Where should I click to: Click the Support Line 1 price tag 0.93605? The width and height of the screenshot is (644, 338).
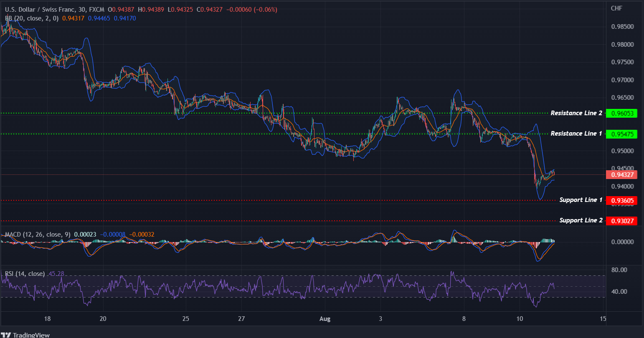[622, 201]
